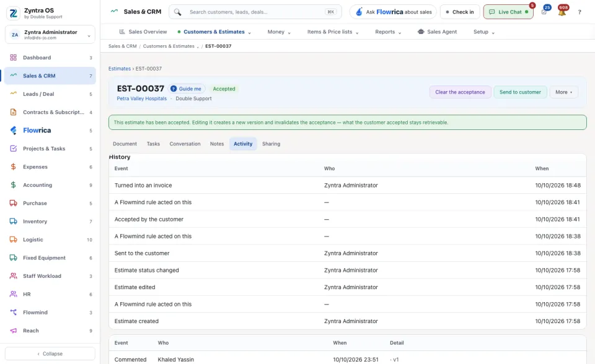595x364 pixels.
Task: Click "Estimate edited" event
Action: point(134,287)
